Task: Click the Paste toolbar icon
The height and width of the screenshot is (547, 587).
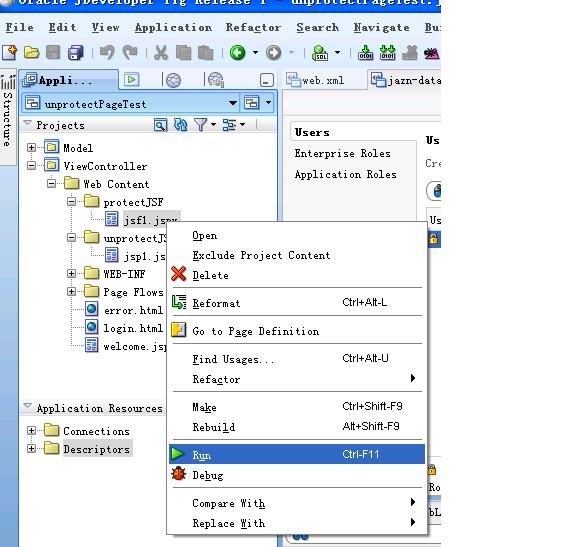Action: (206, 52)
